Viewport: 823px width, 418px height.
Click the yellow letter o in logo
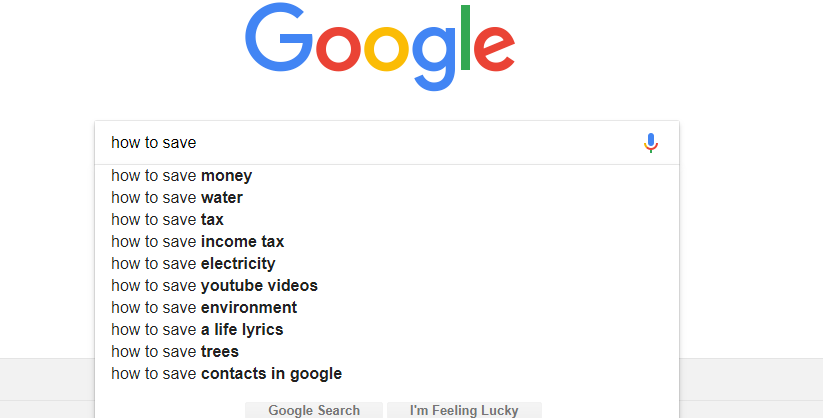coord(386,47)
